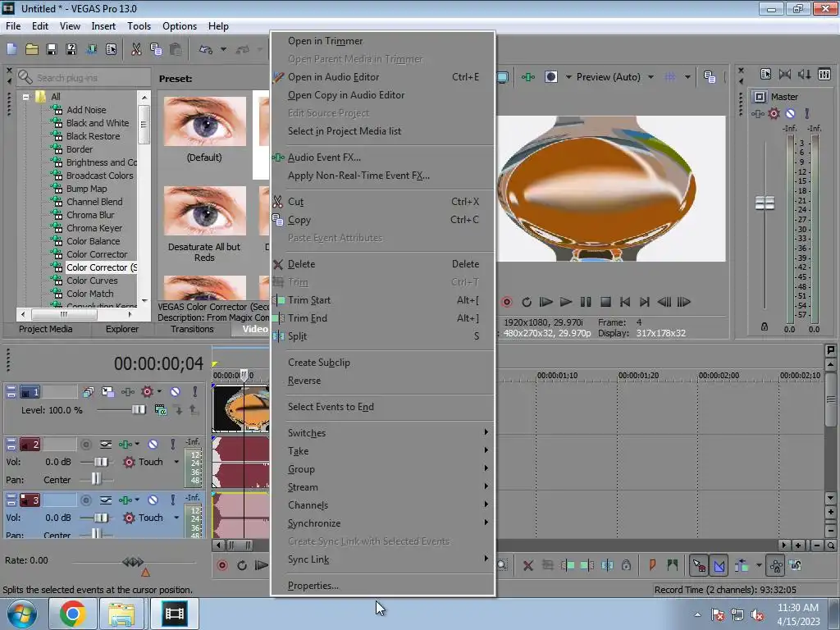The width and height of the screenshot is (840, 630).
Task: Choose Split in the context menu
Action: pyautogui.click(x=382, y=336)
